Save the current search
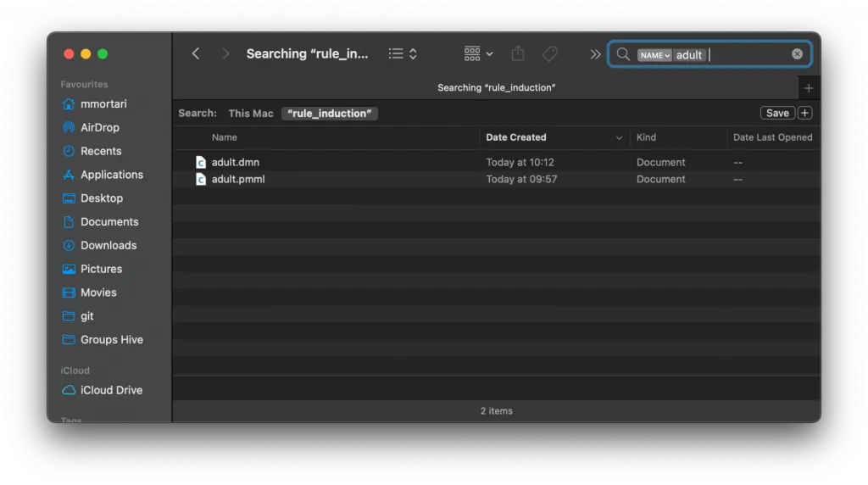868x485 pixels. pos(777,113)
